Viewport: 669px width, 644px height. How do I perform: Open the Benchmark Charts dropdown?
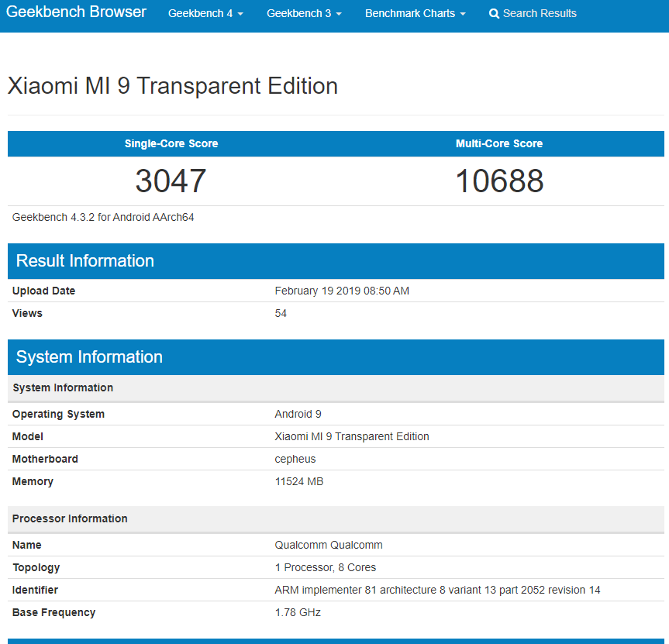[416, 13]
